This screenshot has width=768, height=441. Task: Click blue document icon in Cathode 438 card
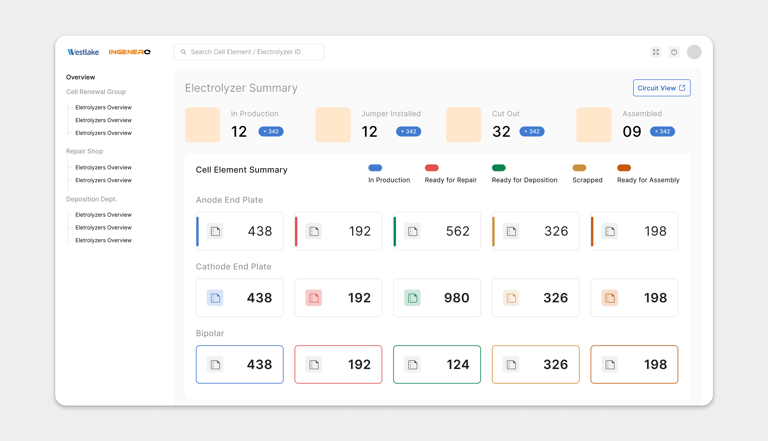point(215,298)
